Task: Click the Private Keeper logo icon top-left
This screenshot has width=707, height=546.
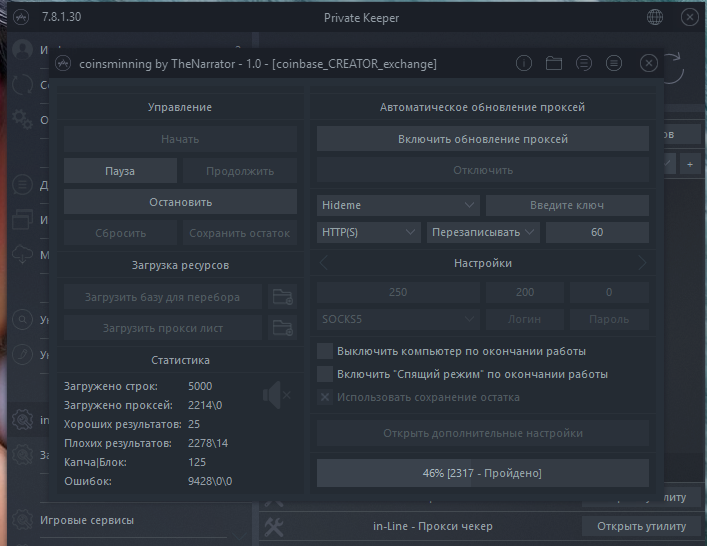Action: pyautogui.click(x=22, y=18)
